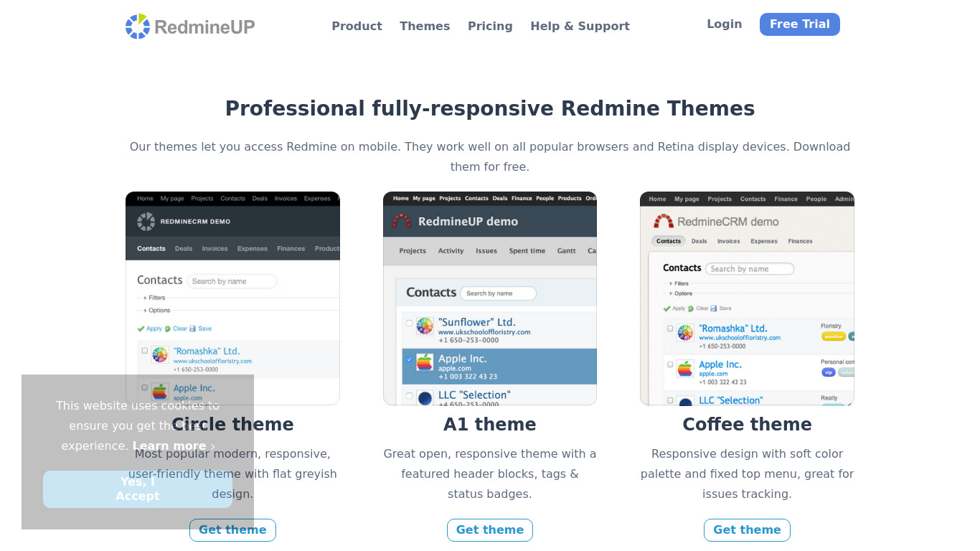This screenshot has width=980, height=551.
Task: Click the Professional fully-responsive Redmine Themes headline
Action: tap(490, 108)
